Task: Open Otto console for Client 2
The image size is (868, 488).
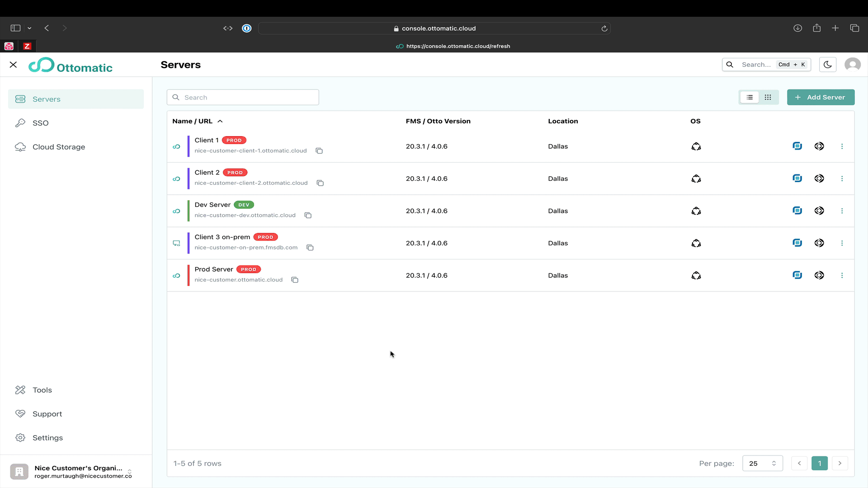Action: coord(819,178)
